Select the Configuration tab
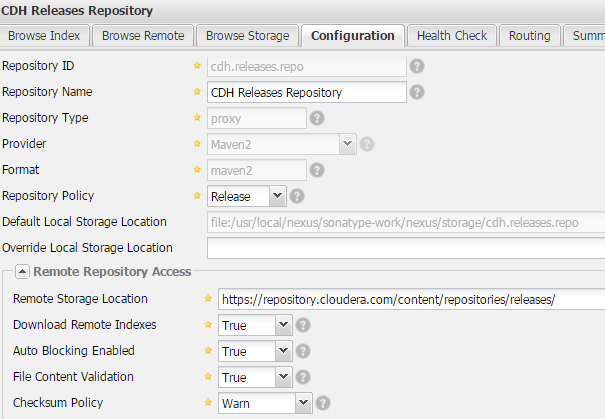The width and height of the screenshot is (605, 419). (353, 36)
